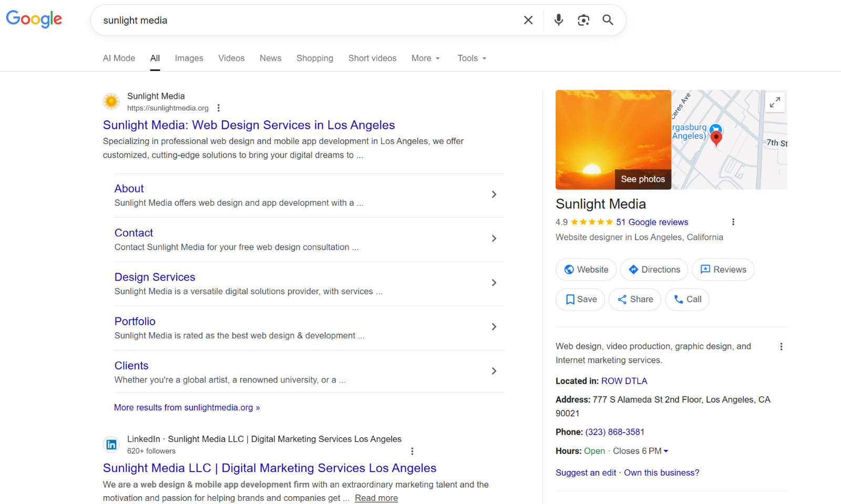
Task: Save the Sunlight Media business
Action: tap(580, 300)
